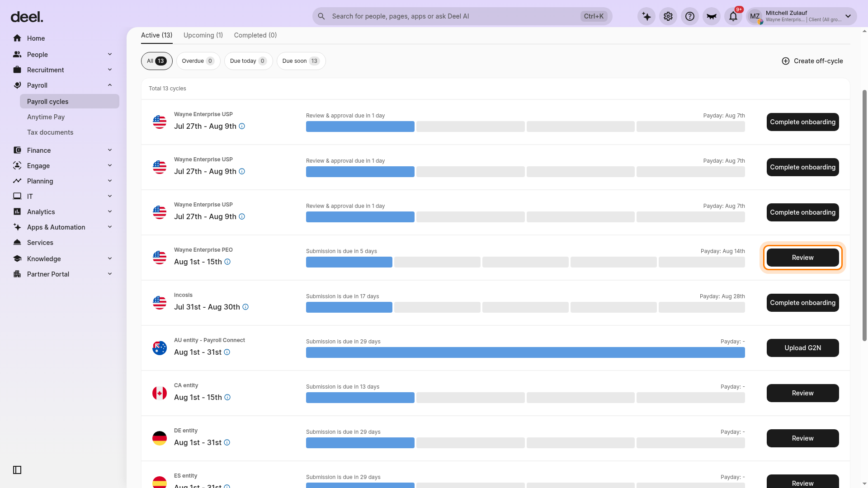Click the Upload G2N button
Viewport: 868px width, 488px height.
click(x=803, y=348)
